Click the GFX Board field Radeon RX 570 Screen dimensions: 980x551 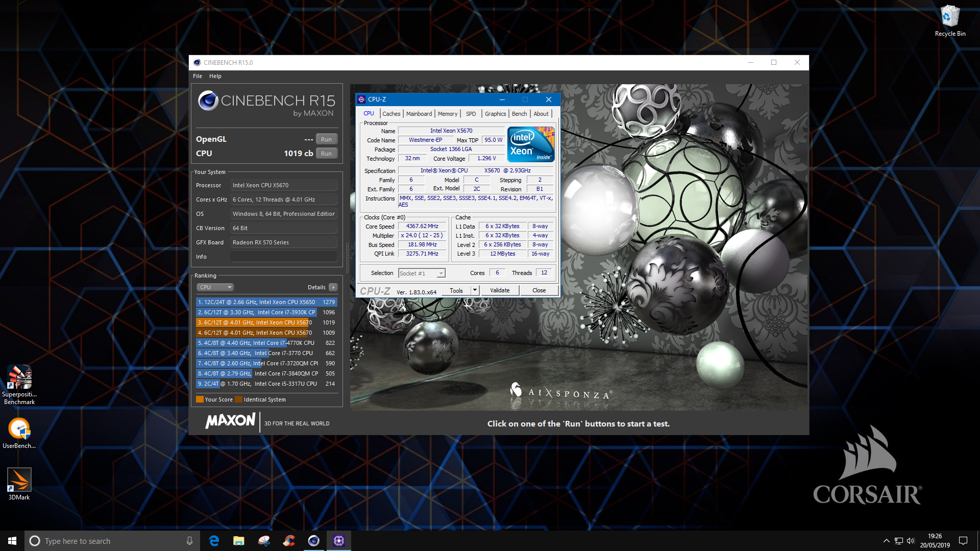coord(283,242)
